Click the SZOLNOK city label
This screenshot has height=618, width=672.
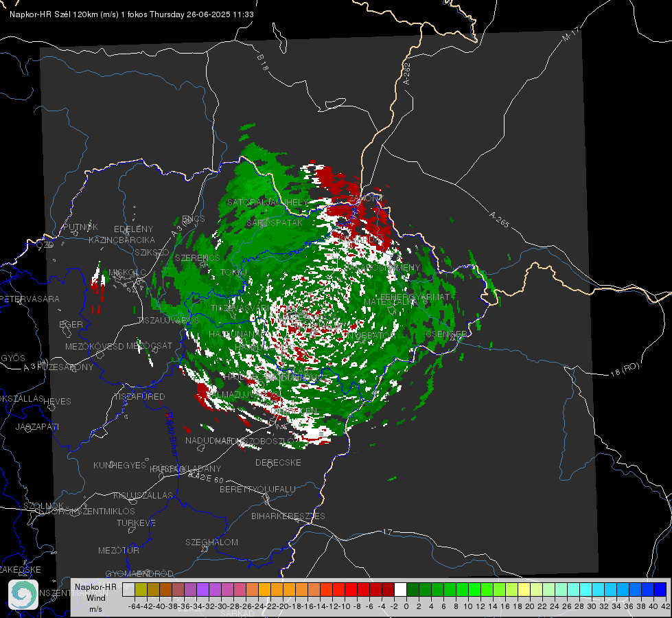44,506
